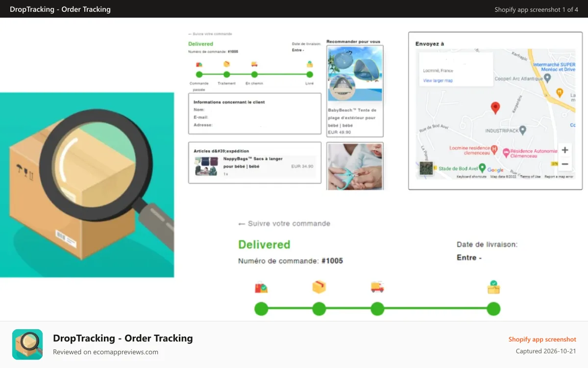Click the small delivered package icon above Livré
This screenshot has height=368, width=588.
point(310,64)
